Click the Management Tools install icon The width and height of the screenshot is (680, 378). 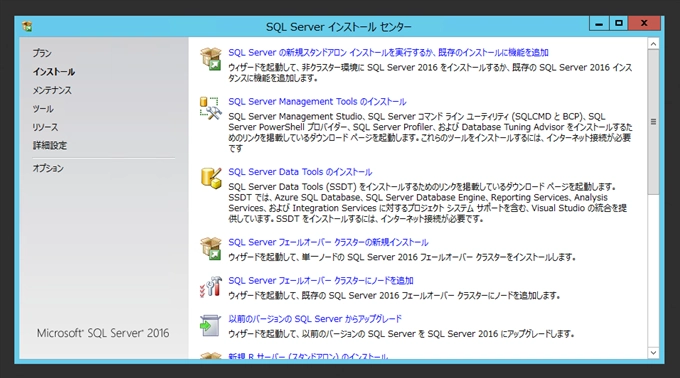click(211, 108)
